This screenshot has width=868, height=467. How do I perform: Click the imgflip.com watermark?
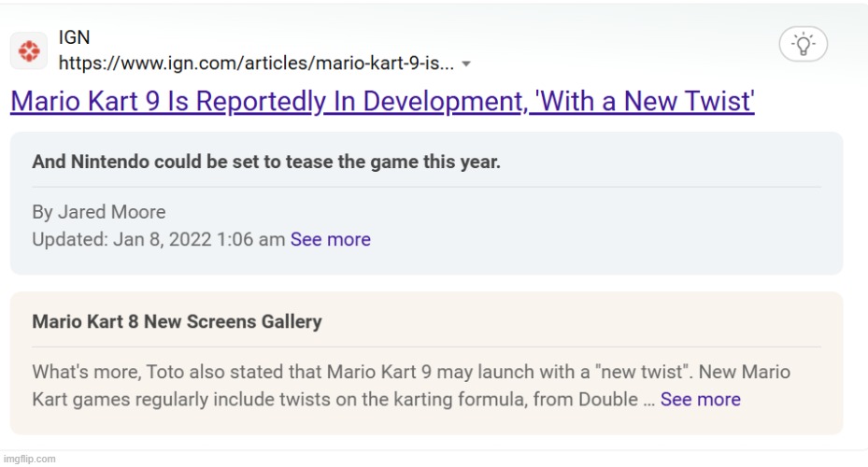(x=28, y=459)
